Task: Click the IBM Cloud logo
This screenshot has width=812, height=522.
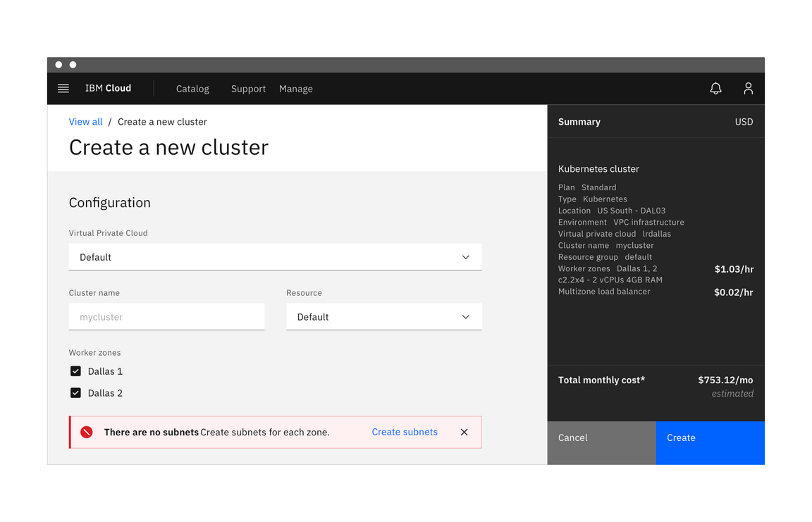Action: point(108,88)
